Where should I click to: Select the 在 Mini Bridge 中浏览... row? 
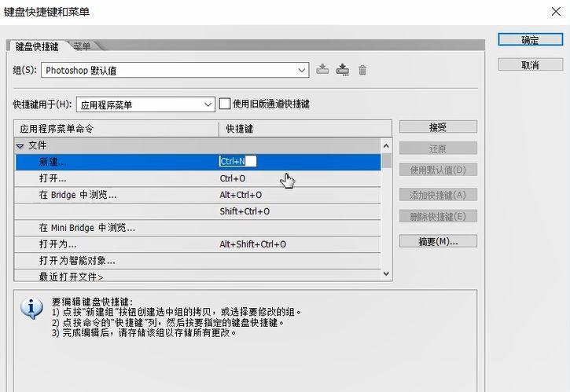click(197, 228)
